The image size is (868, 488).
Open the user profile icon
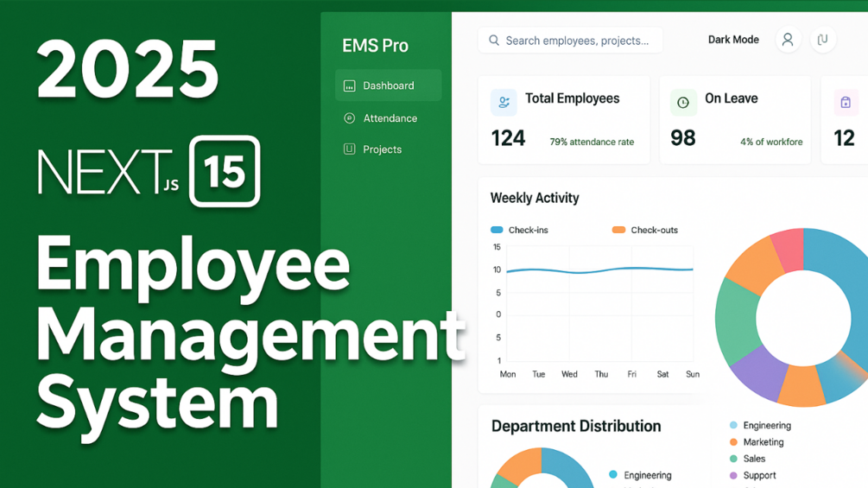tap(788, 40)
